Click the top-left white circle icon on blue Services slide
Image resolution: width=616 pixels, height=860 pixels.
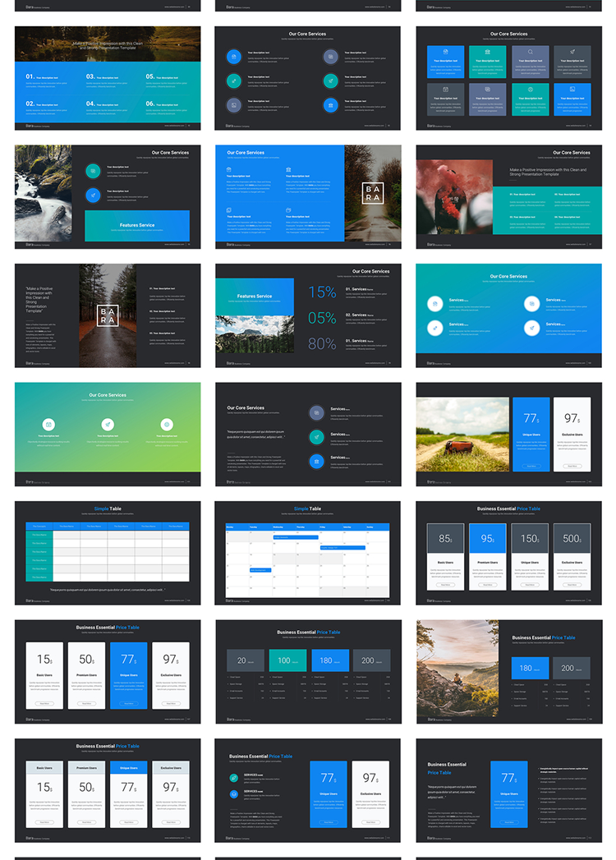pyautogui.click(x=435, y=304)
